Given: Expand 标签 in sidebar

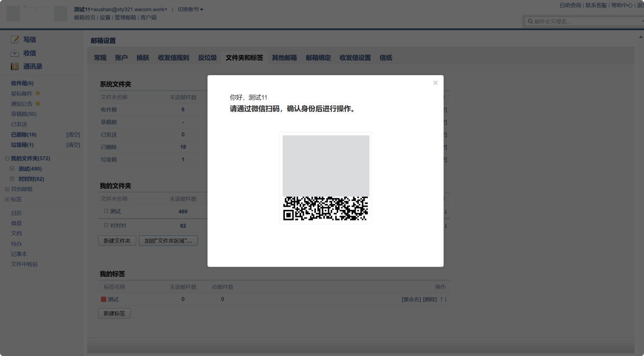Looking at the screenshot, I should 7,199.
